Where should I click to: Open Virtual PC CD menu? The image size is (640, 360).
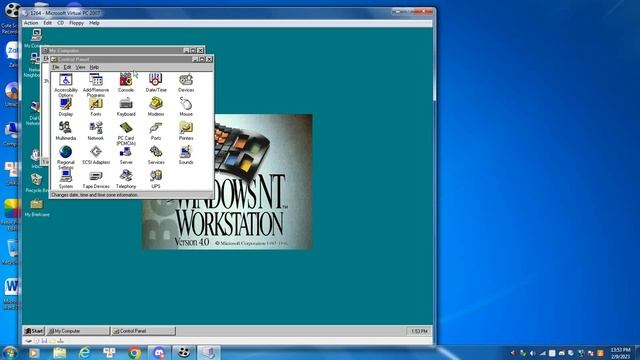(60, 23)
